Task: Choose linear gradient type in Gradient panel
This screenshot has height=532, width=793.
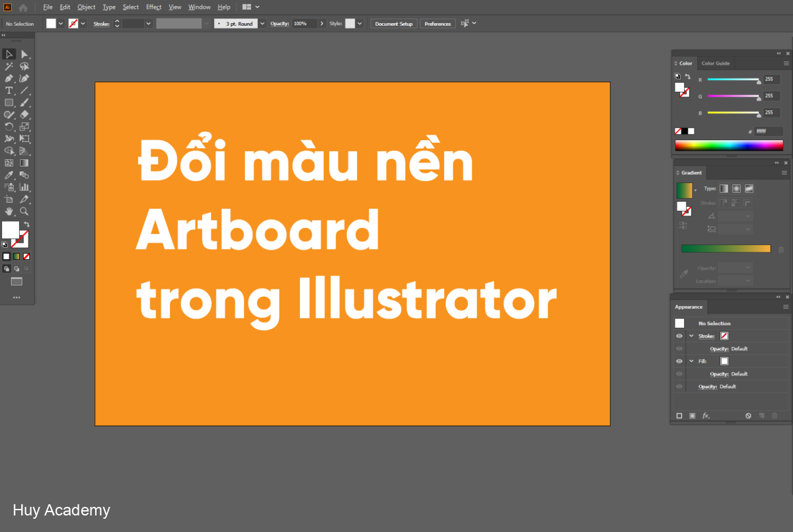Action: (724, 188)
